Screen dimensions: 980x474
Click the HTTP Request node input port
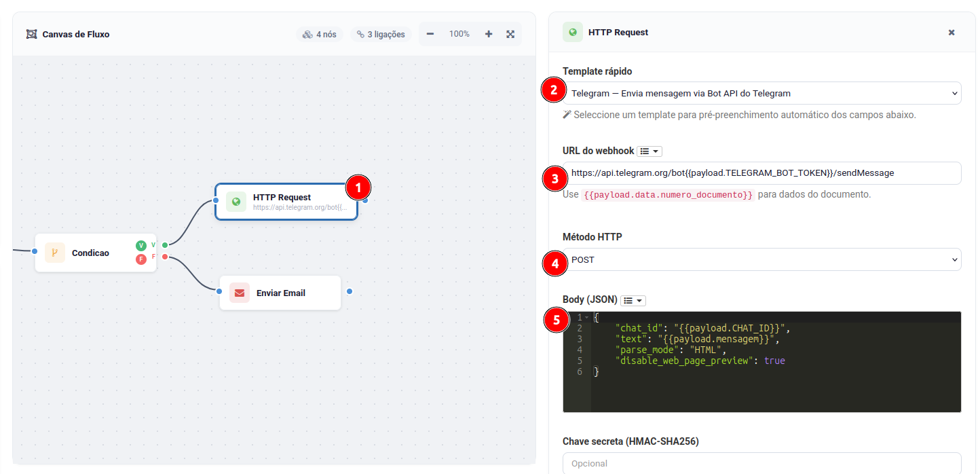pyautogui.click(x=216, y=200)
